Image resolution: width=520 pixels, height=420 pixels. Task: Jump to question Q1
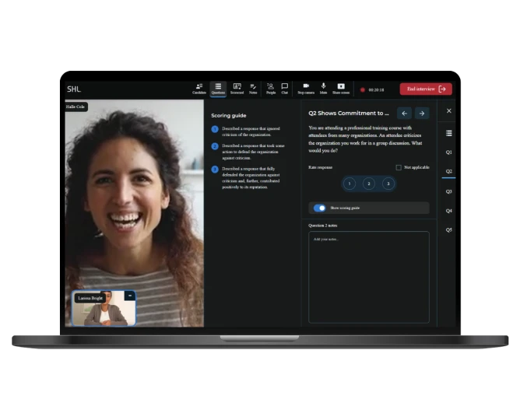[448, 152]
